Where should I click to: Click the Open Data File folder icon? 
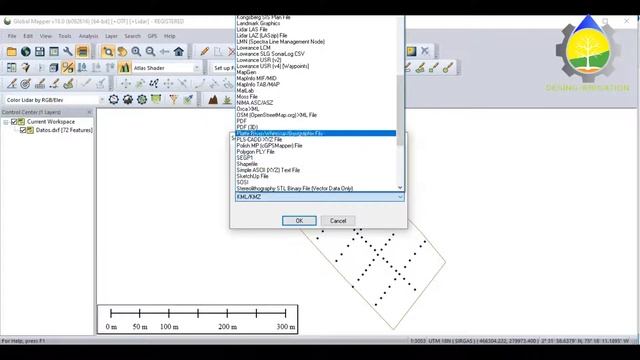pyautogui.click(x=11, y=51)
